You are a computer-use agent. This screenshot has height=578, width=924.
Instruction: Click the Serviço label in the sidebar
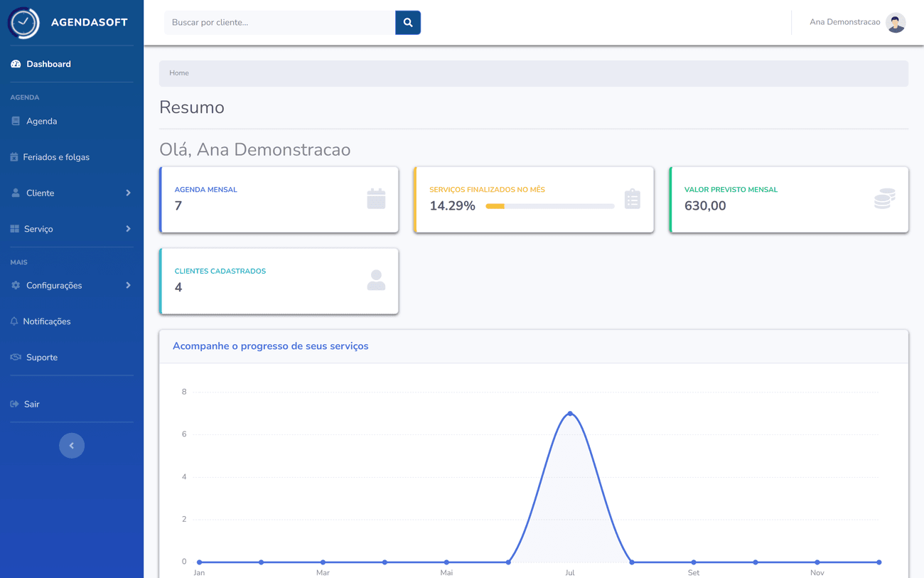[38, 229]
